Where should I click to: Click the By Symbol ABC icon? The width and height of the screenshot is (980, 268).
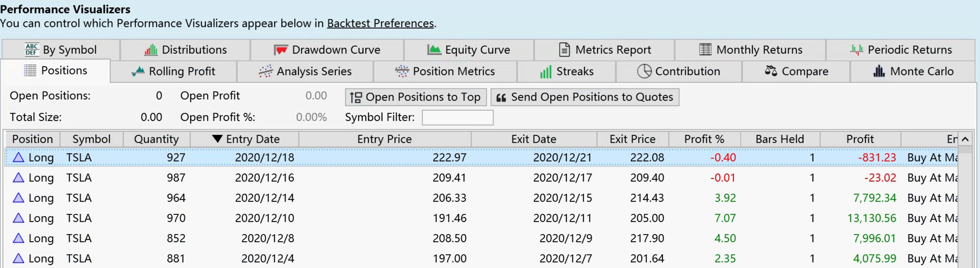point(32,49)
